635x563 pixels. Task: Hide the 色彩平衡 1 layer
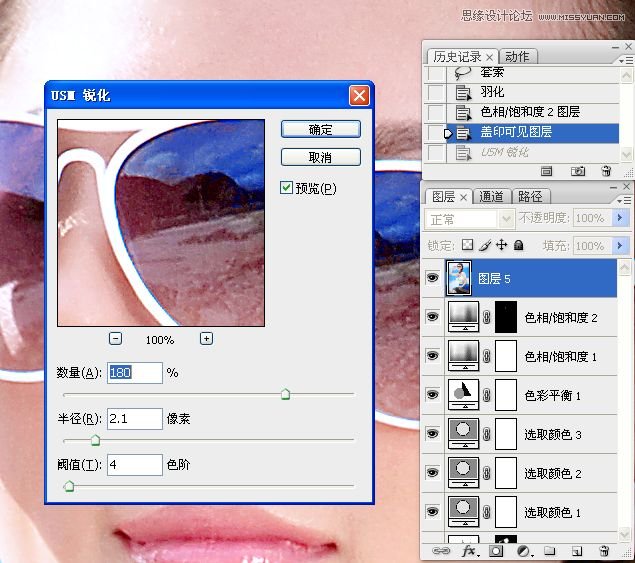point(433,395)
